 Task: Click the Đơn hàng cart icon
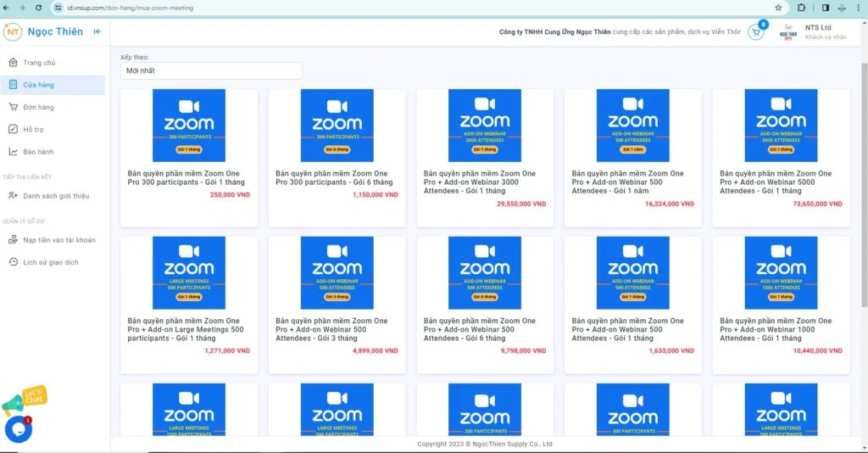[14, 107]
